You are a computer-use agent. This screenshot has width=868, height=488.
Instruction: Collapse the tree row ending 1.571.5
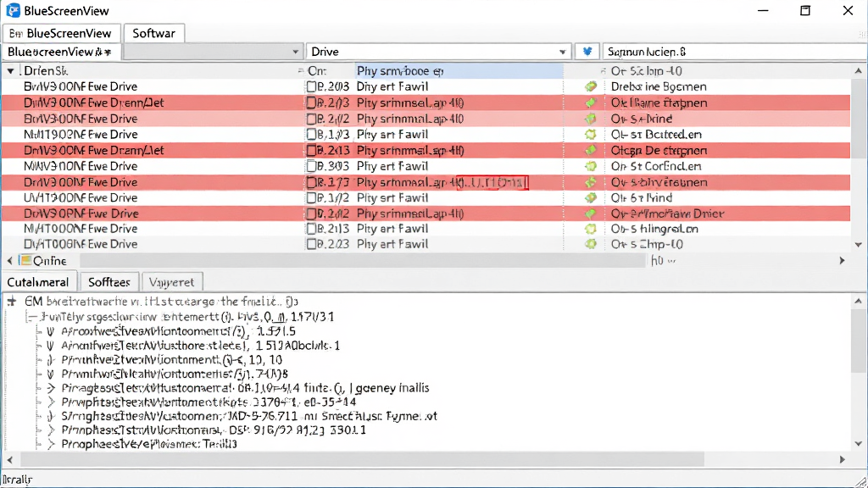click(x=50, y=331)
